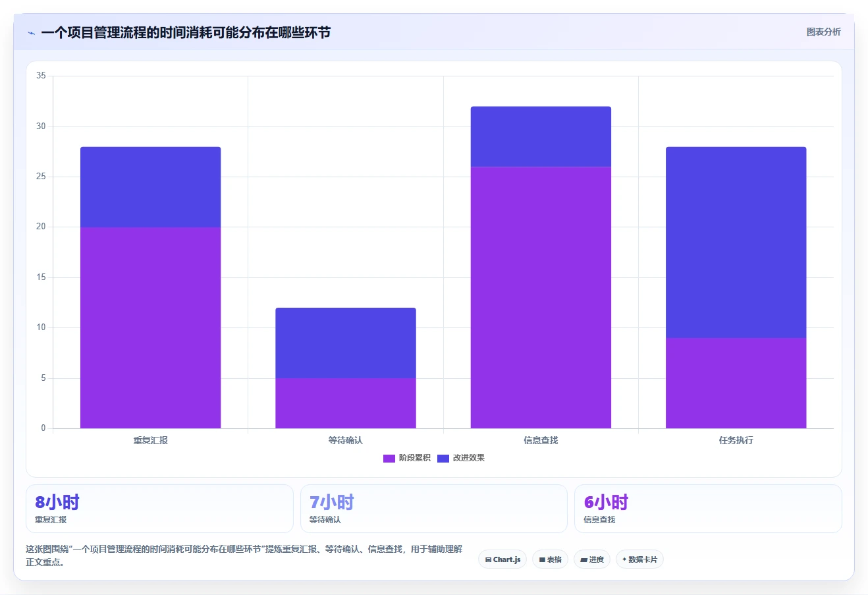This screenshot has height=595, width=868.
Task: Click the y-axis value 30
Action: [41, 127]
